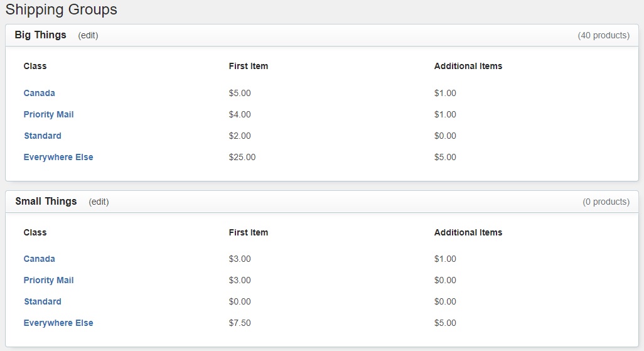
Task: Open Everywhere Else class in Big Things
Action: 58,157
